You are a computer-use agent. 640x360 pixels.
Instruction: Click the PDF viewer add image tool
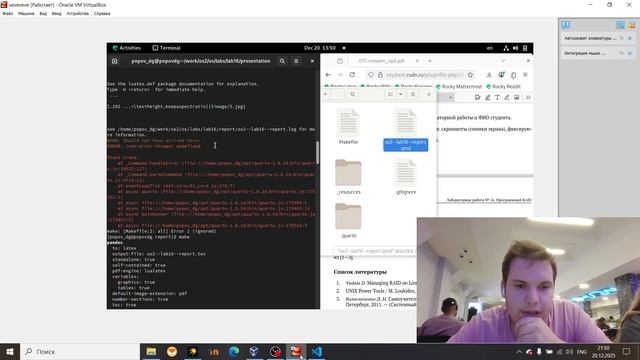click(517, 98)
